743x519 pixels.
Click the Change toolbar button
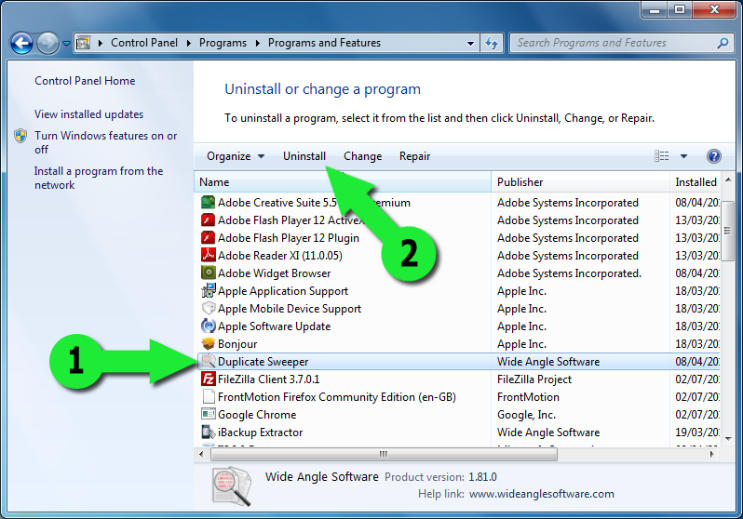click(x=362, y=156)
